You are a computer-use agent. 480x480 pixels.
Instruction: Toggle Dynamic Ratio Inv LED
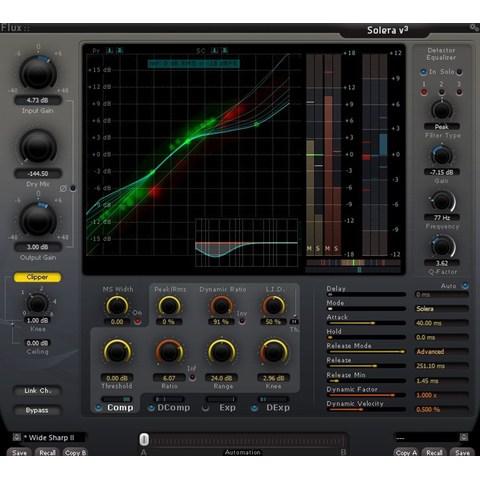tap(242, 321)
